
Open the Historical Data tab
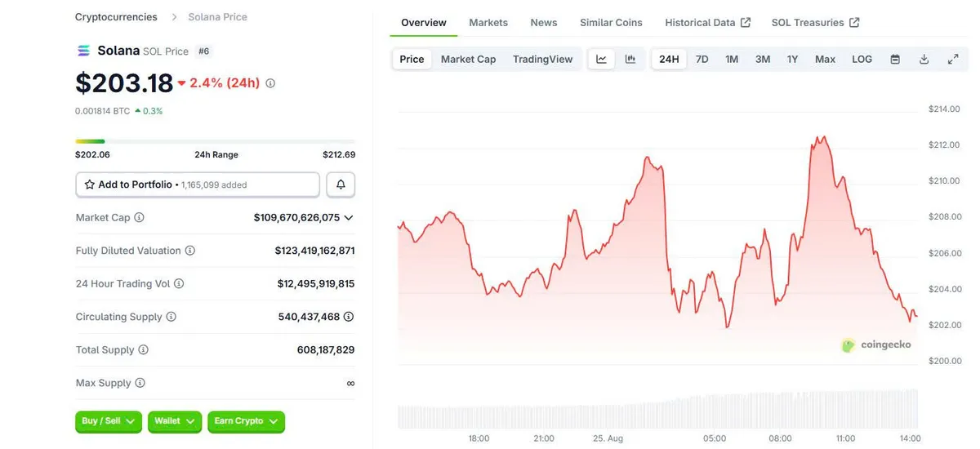(x=707, y=23)
